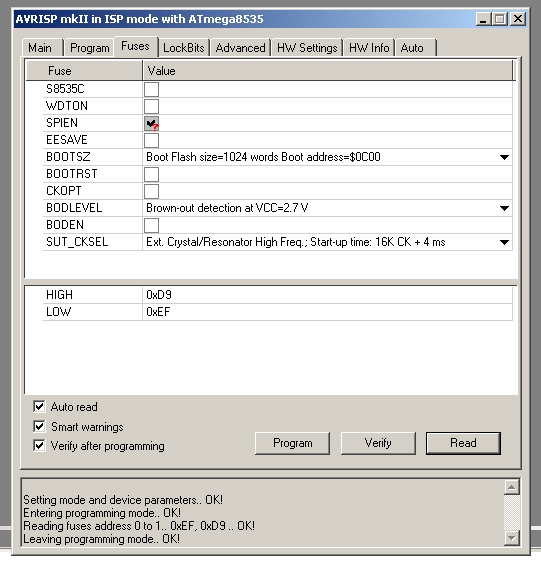Screen dimensions: 541x567
Task: Maximize the AVRISP mkII window
Action: (500, 19)
